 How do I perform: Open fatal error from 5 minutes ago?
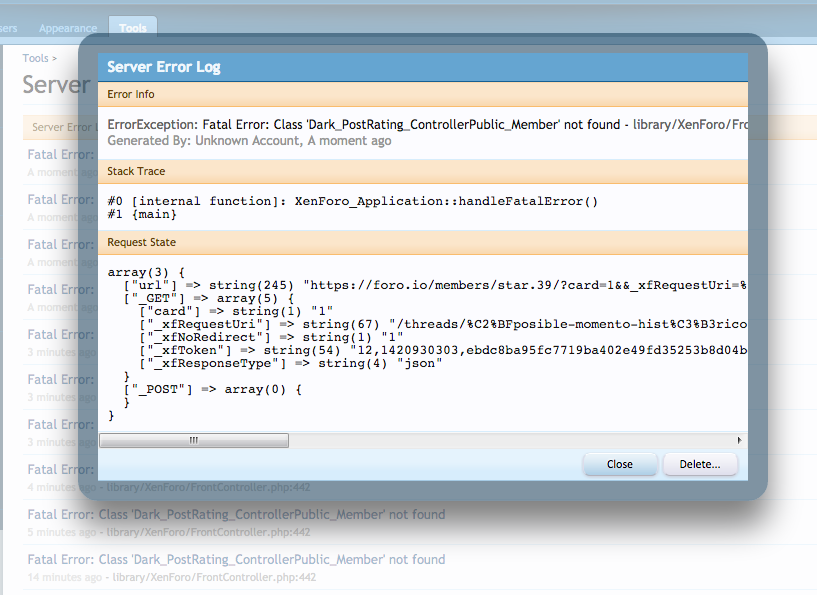pyautogui.click(x=236, y=515)
